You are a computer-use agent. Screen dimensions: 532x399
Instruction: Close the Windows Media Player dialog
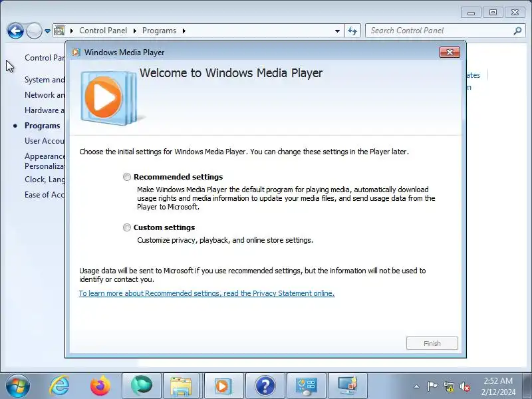pyautogui.click(x=450, y=52)
